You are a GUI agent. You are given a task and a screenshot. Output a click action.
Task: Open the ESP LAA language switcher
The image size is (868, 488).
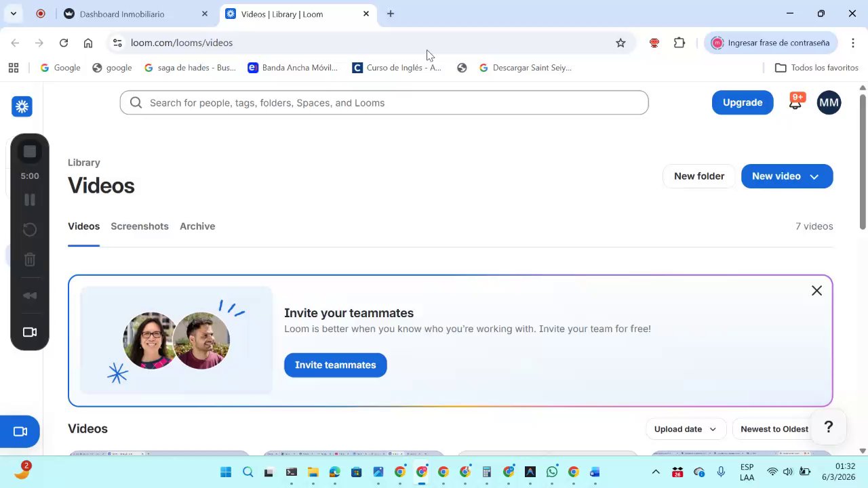click(x=747, y=472)
